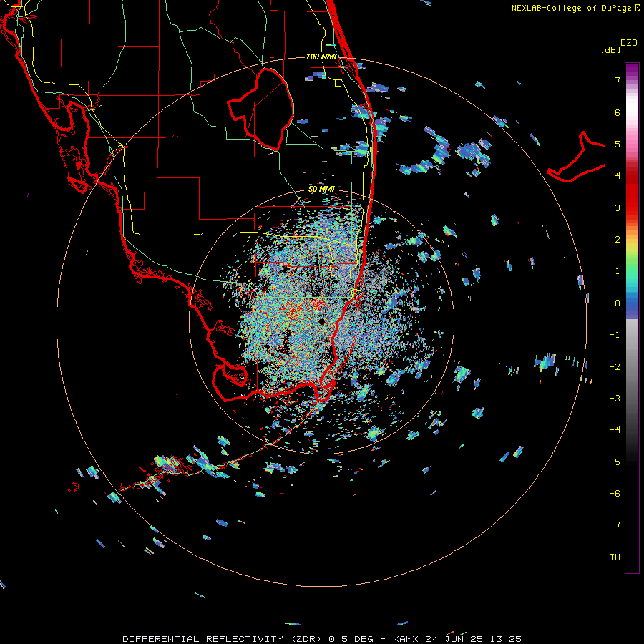Screen dimensions: 644x644
Task: Click the 50 NMI range ring label
Action: [x=321, y=189]
